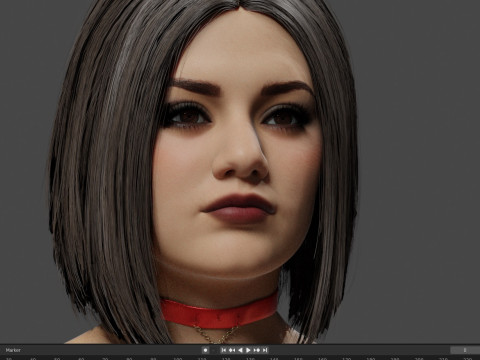Jump to the timeline start frame
Screen dimensions: 480x360
click(x=224, y=350)
